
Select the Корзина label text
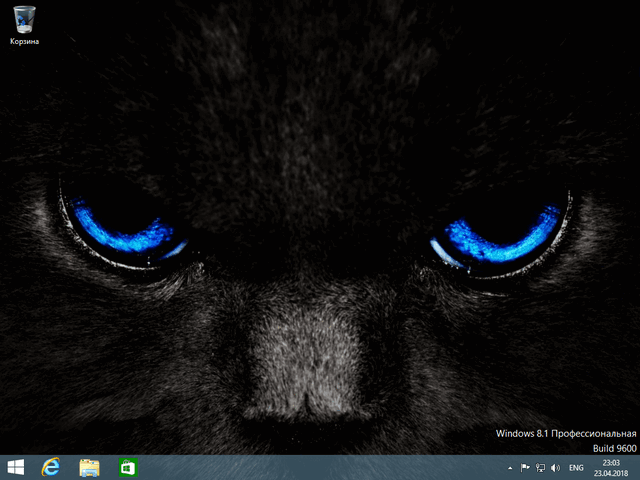[25, 42]
